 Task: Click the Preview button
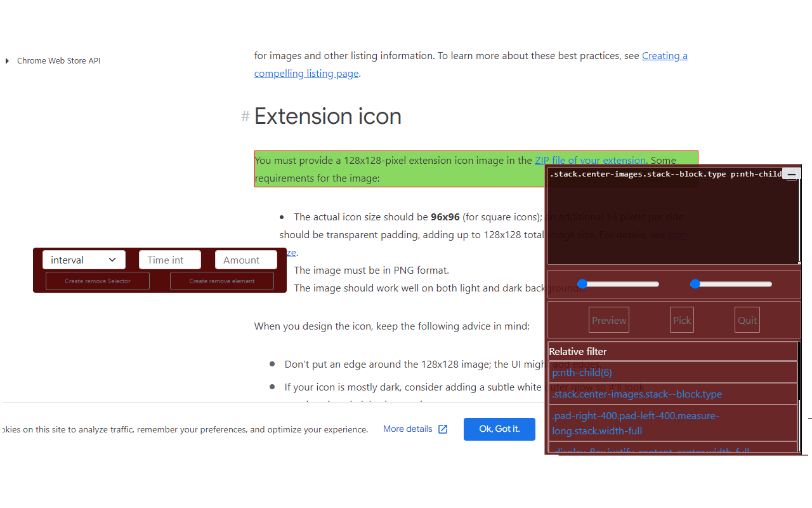pyautogui.click(x=608, y=319)
